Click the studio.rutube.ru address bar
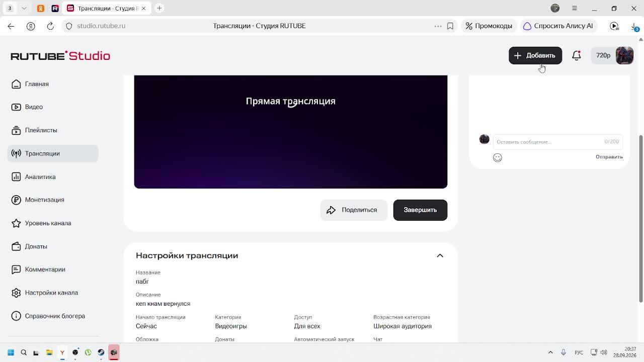 click(101, 26)
